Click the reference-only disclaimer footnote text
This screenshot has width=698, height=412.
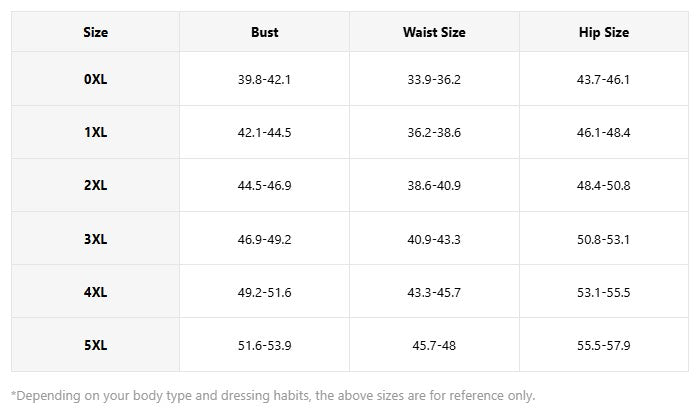(273, 395)
